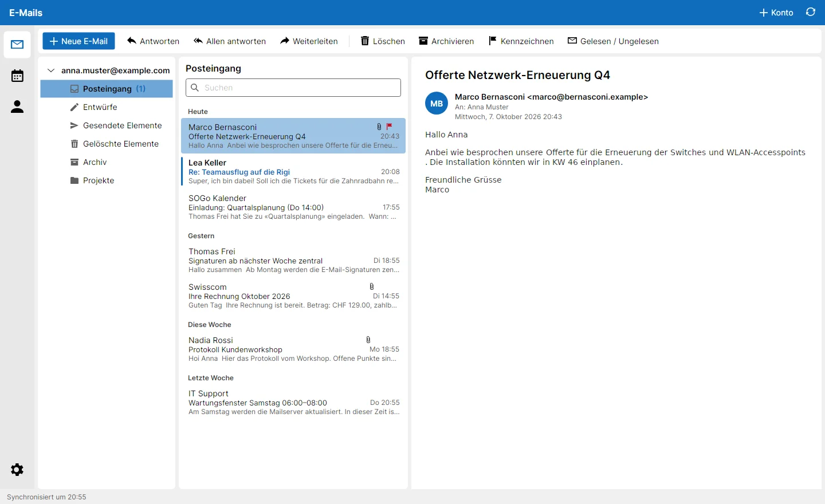The width and height of the screenshot is (825, 504).
Task: Open Thomas Frei's Signaturen email
Action: (293, 260)
